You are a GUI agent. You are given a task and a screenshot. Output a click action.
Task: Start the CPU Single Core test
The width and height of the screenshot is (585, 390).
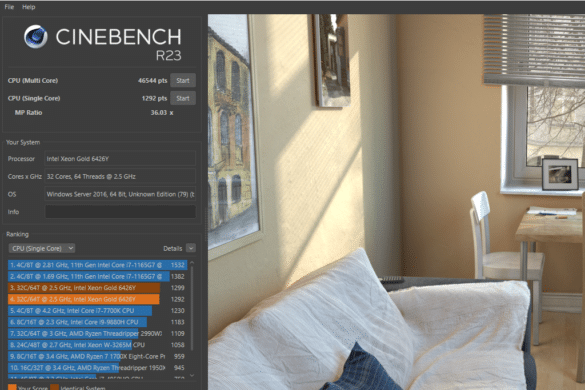click(183, 98)
